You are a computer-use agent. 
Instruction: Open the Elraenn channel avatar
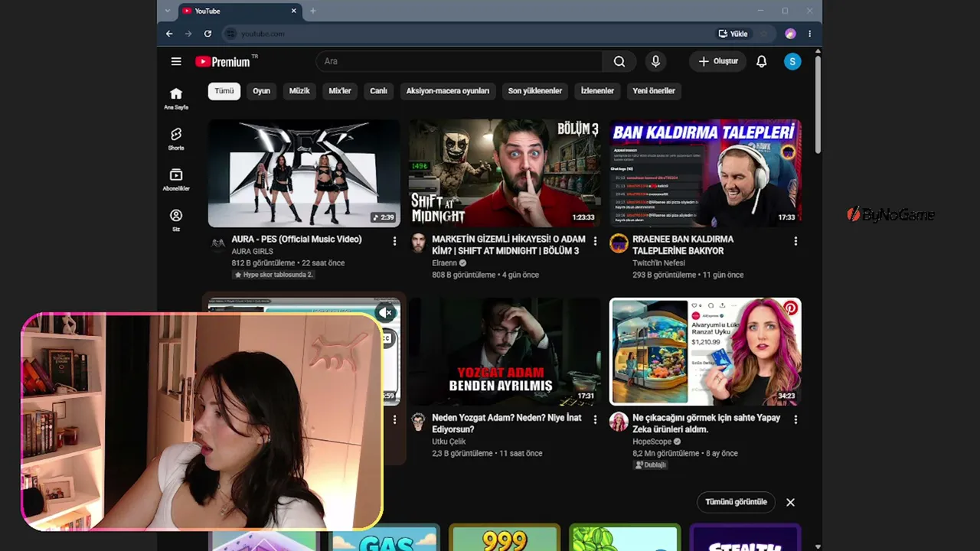pos(418,243)
